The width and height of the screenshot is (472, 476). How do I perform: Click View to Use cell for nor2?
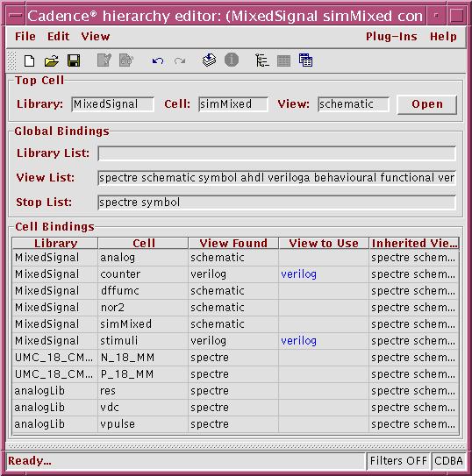tap(324, 308)
